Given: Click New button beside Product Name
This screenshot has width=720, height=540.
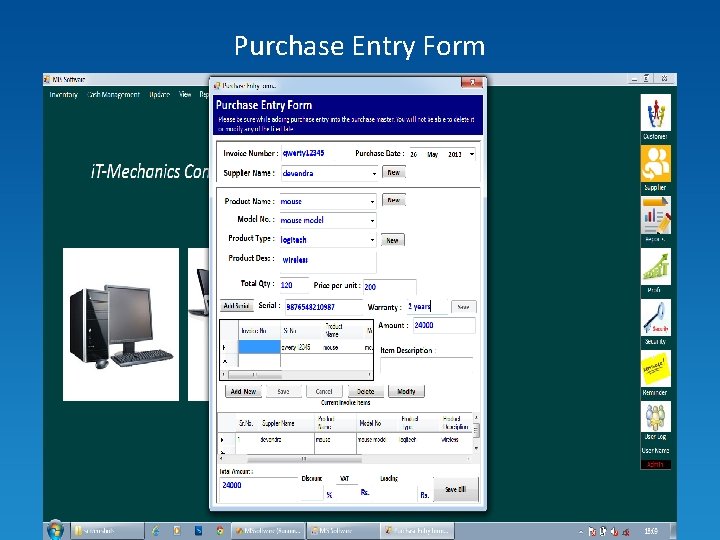Looking at the screenshot, I should coord(394,200).
